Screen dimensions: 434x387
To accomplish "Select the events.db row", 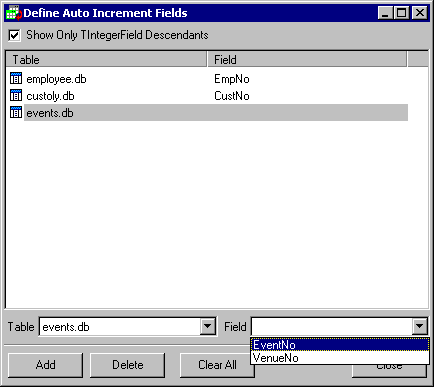I will [x=209, y=113].
